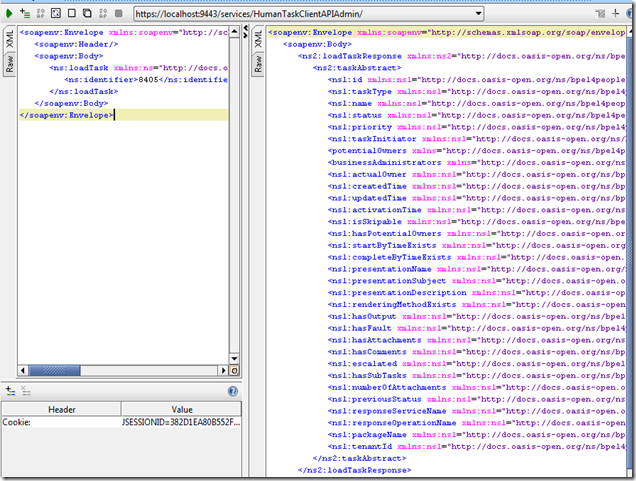Click the ns1:actualOwner element line
The image size is (636, 481).
click(476, 174)
